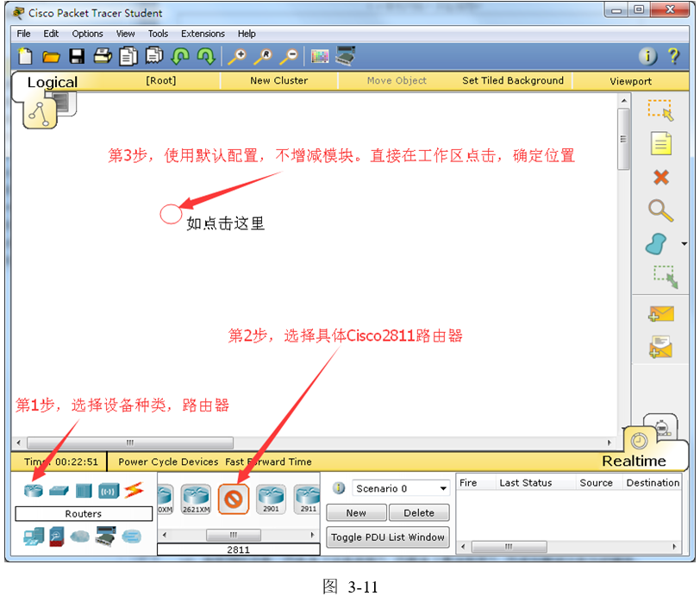Select the 2901 router model
This screenshot has height=596, width=700.
pos(272,499)
